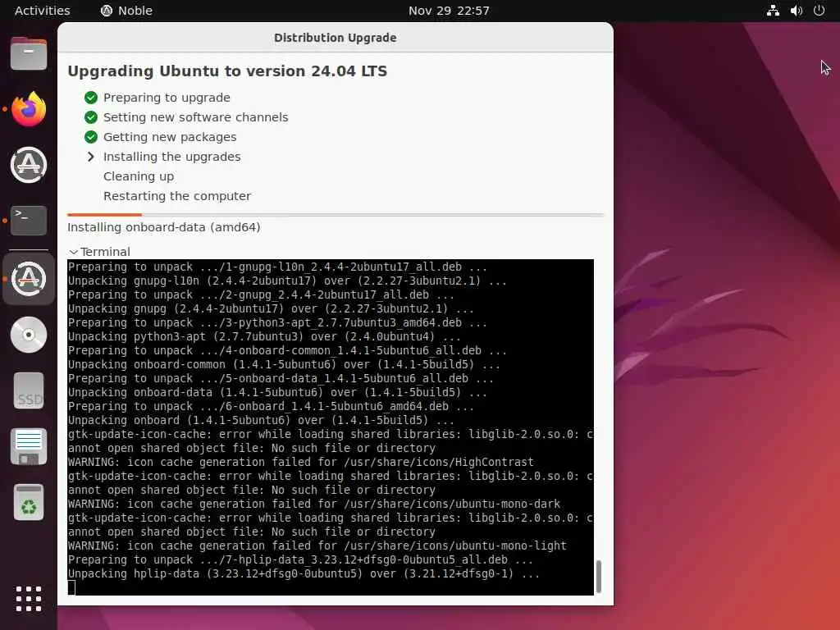Click terminal line 'Preparing to unpack .../7-hplip-data'

click(x=300, y=559)
